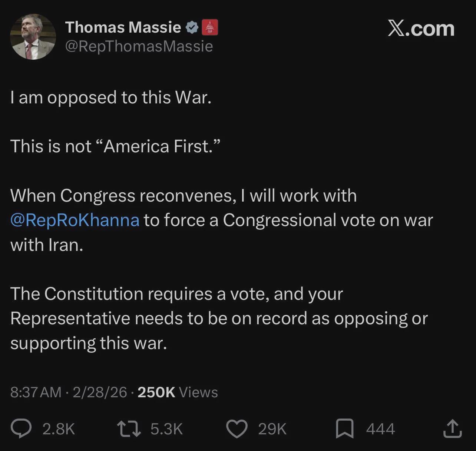Open Thomas Massie's profile picture
476x451 pixels.
coord(33,37)
